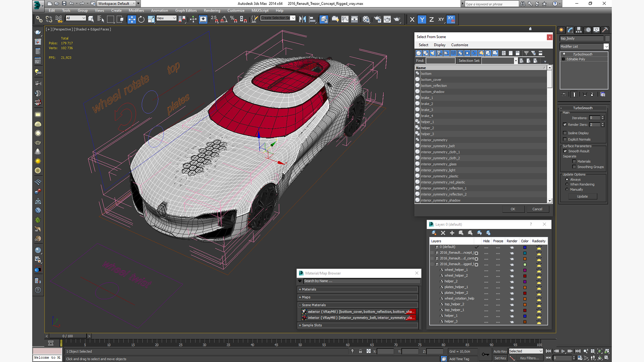Collapse the TurboSmooth rollout
The height and width of the screenshot is (362, 644).
[x=583, y=108]
